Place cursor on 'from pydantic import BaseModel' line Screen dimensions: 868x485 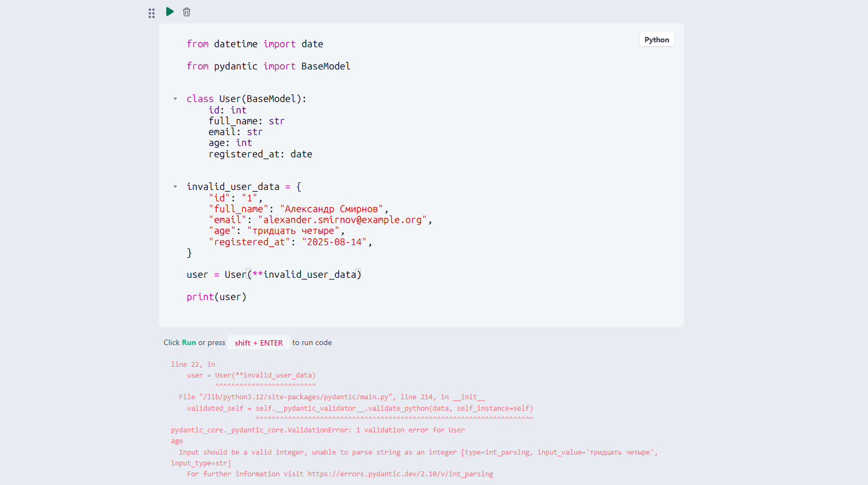pyautogui.click(x=269, y=66)
